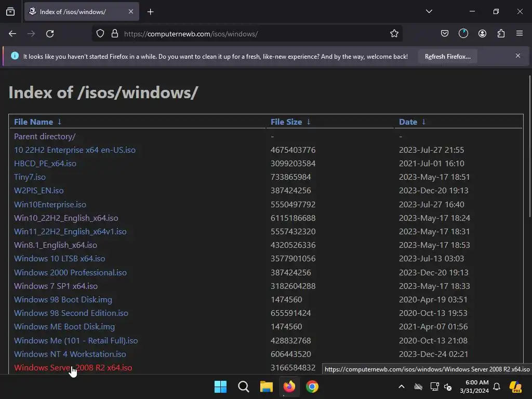This screenshot has width=532, height=399.
Task: Bookmark this page with star icon
Action: 394,34
